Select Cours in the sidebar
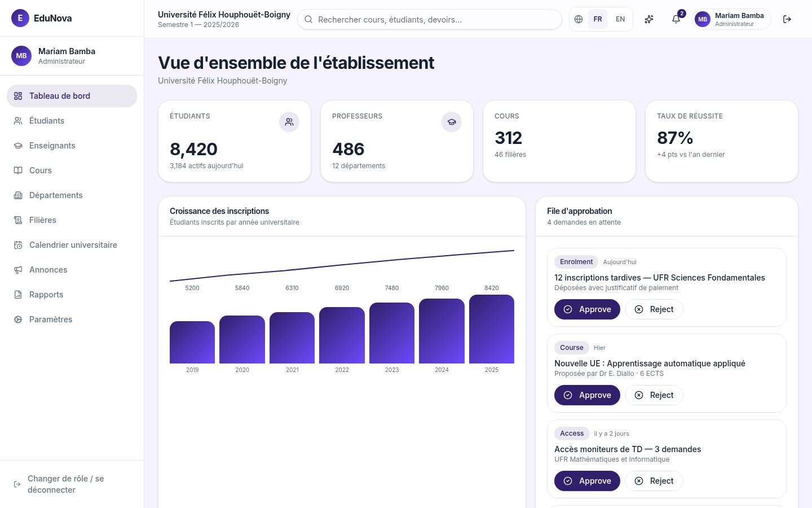812x508 pixels. tap(72, 170)
